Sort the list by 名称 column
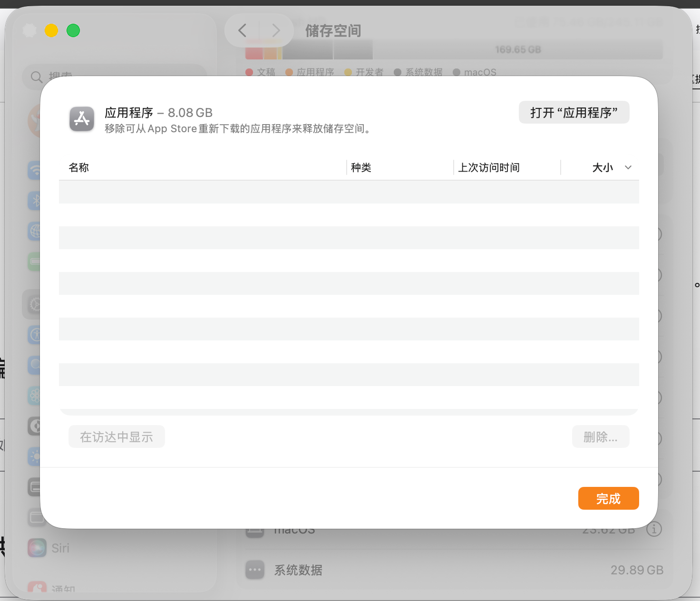The image size is (700, 601). click(79, 167)
